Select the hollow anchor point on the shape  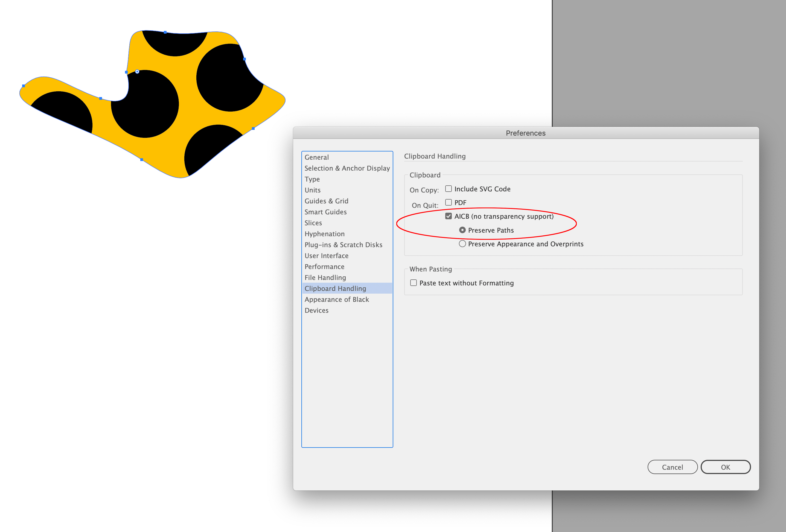point(137,72)
